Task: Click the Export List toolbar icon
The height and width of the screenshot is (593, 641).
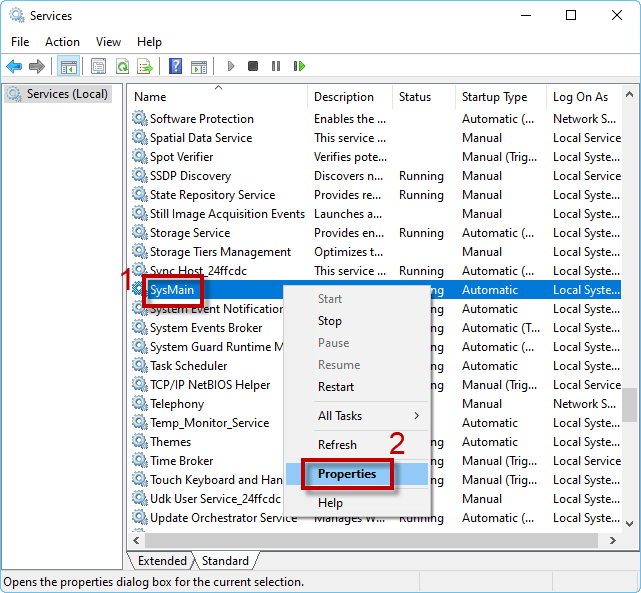Action: point(145,66)
